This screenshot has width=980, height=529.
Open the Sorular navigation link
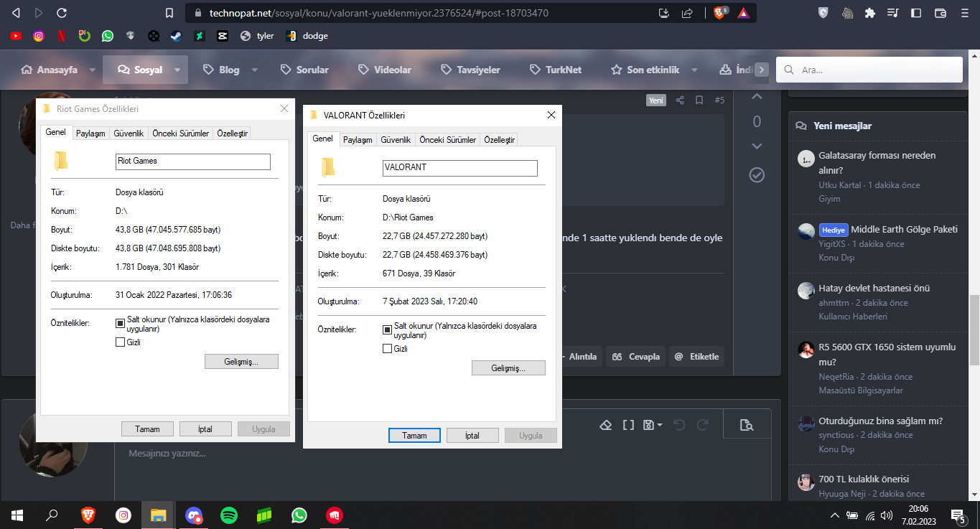click(x=304, y=70)
